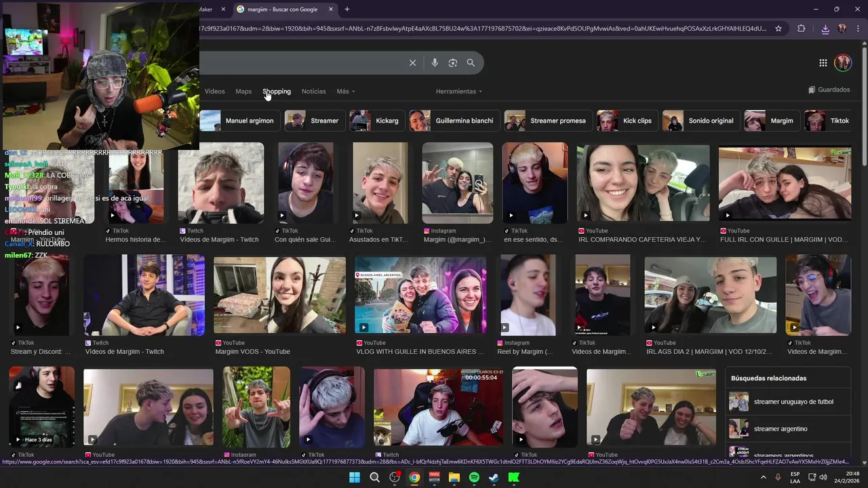Show hidden system tray icons

coord(764,477)
